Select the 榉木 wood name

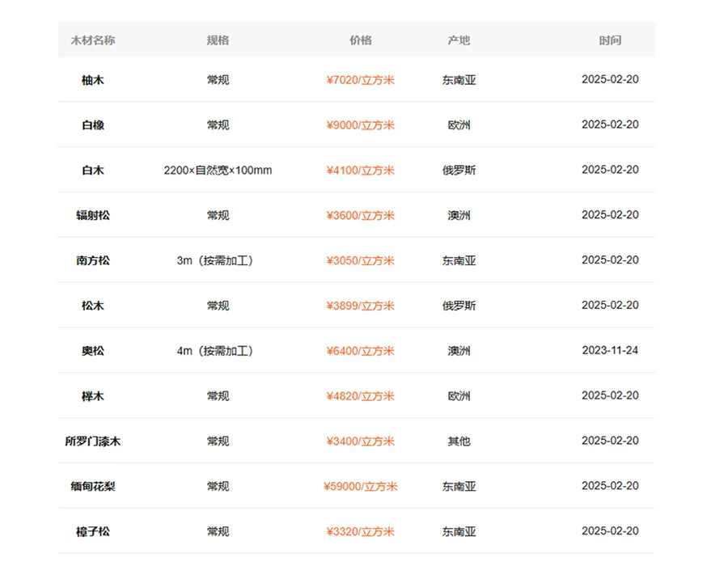coord(93,395)
